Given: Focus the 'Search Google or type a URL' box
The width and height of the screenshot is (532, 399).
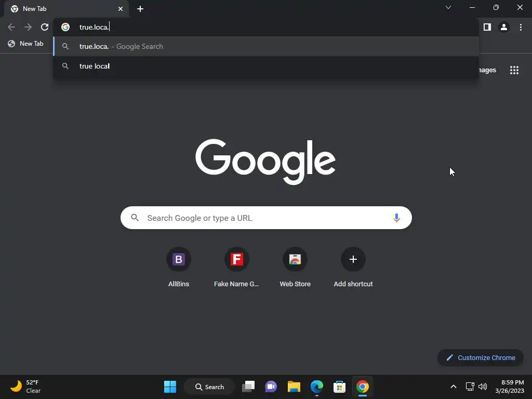Looking at the screenshot, I should (266, 218).
